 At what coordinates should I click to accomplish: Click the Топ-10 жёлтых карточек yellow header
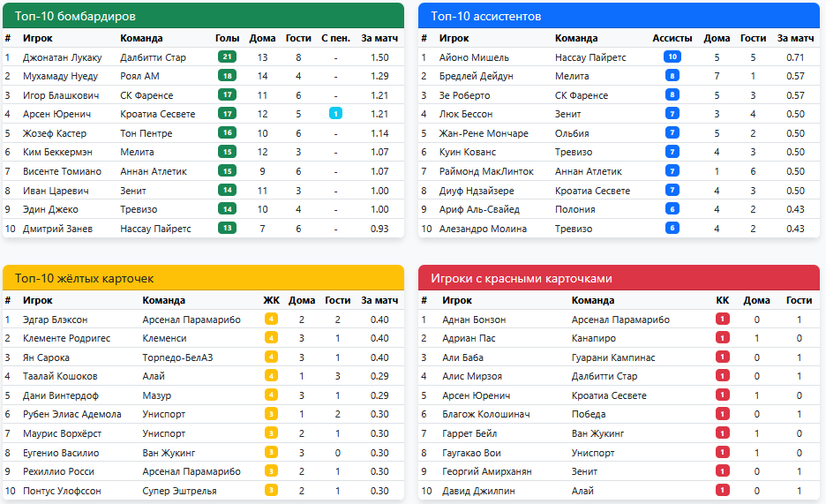pyautogui.click(x=203, y=278)
